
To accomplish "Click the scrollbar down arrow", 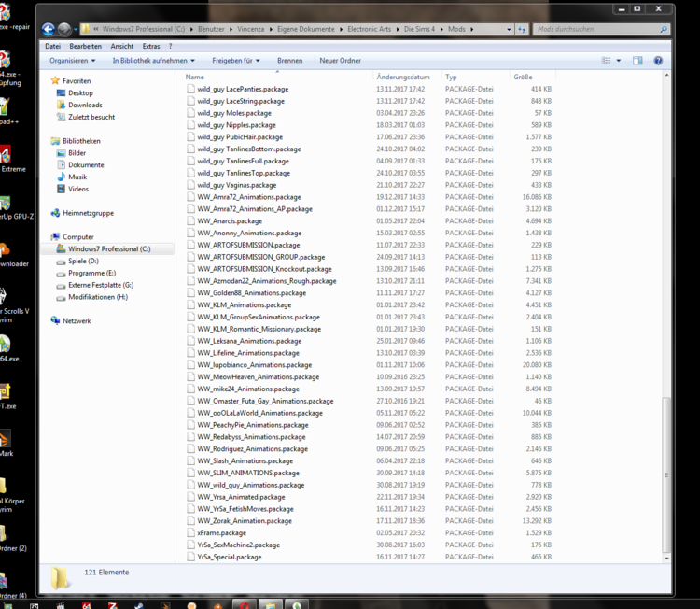I will 666,558.
